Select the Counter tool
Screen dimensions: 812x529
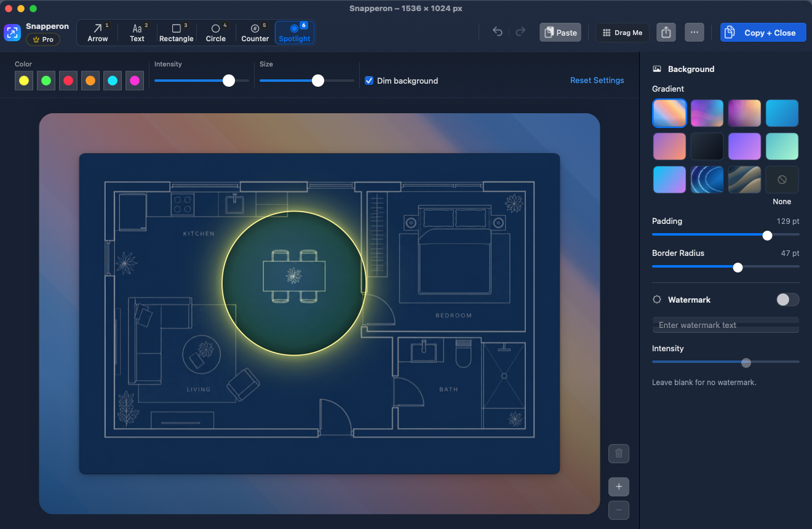pyautogui.click(x=255, y=33)
